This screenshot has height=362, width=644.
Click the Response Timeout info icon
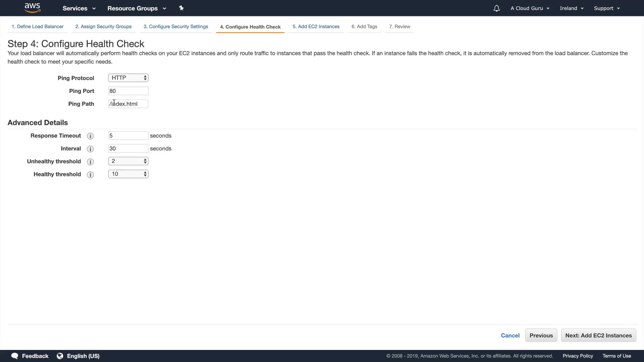90,136
